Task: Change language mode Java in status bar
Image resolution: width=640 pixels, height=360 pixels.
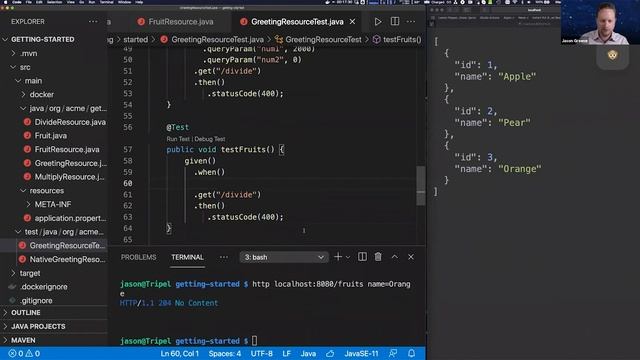Action: [308, 353]
